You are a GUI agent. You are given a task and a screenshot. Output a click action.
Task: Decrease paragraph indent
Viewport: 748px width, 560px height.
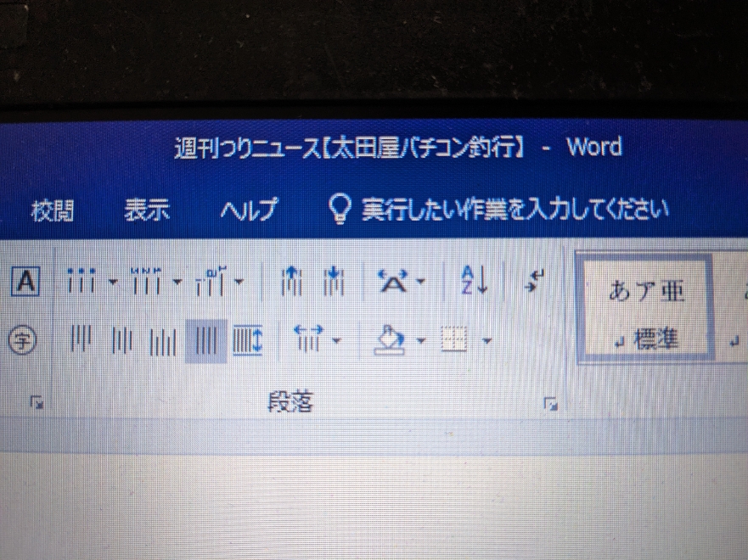[291, 281]
